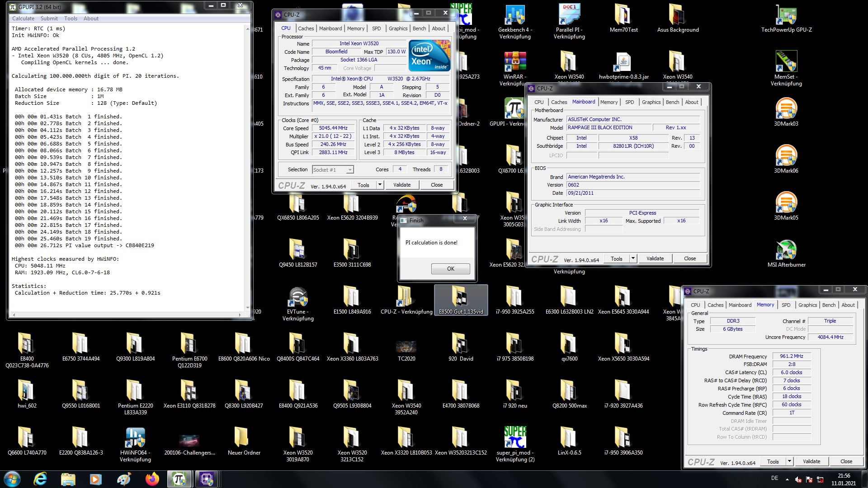Viewport: 868px width, 488px height.
Task: Open the Tools menu in GPUPI
Action: (71, 19)
